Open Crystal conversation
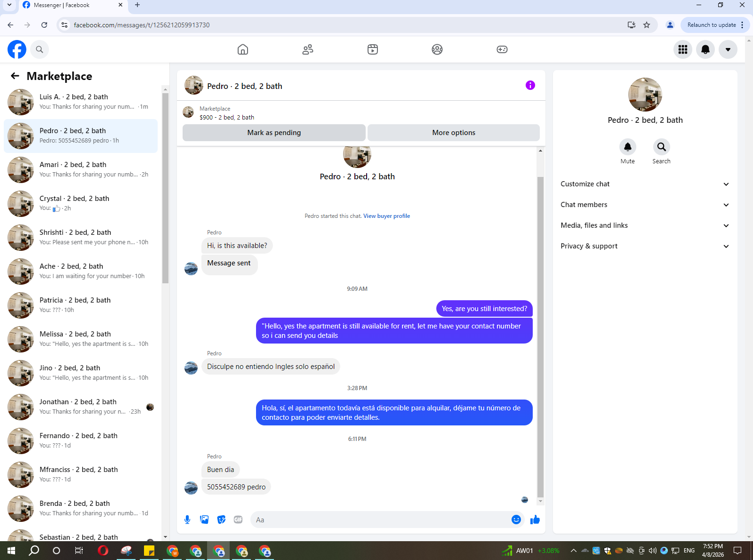 tap(81, 204)
